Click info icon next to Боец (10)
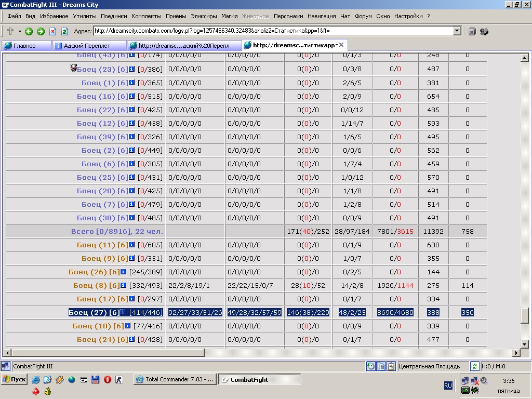The width and height of the screenshot is (532, 399). tap(128, 326)
